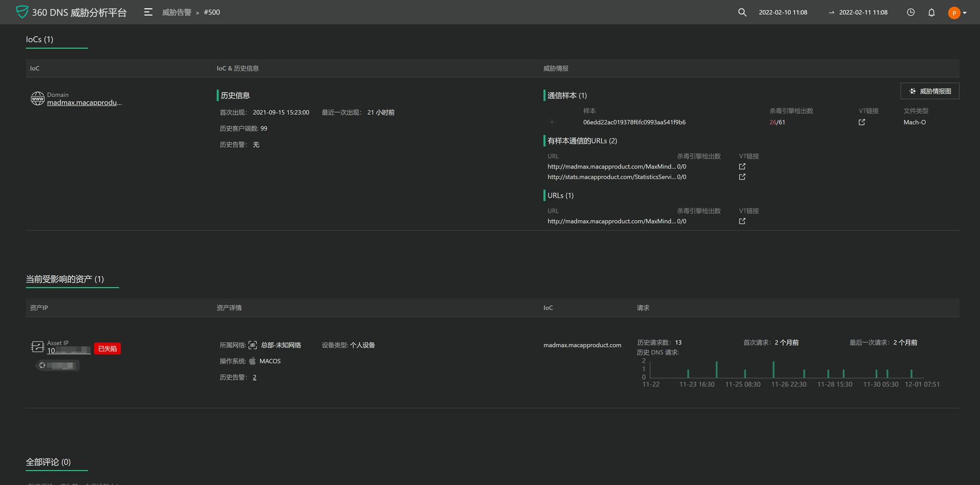This screenshot has width=980, height=485.
Task: Open the madmax.macapprodu... domain link
Action: coord(84,102)
